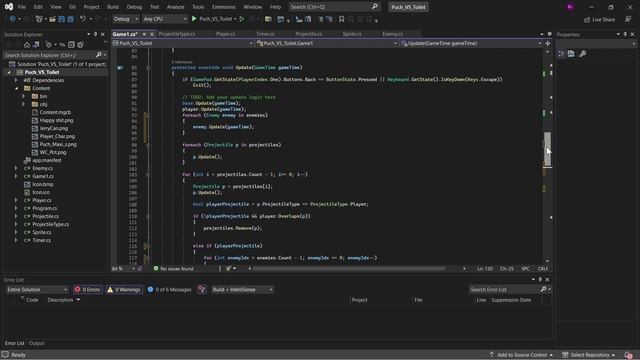Open the Update(GameTime gameTime) member dropdown

click(471, 43)
